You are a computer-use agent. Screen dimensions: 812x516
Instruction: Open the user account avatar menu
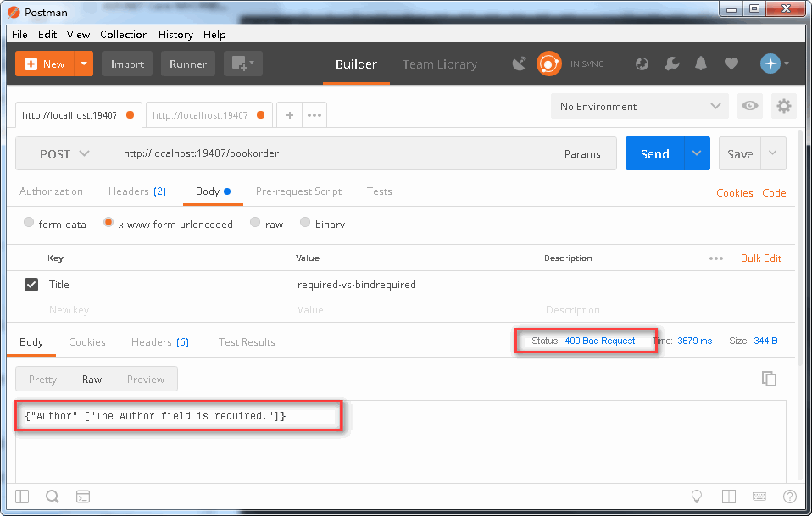click(x=774, y=64)
